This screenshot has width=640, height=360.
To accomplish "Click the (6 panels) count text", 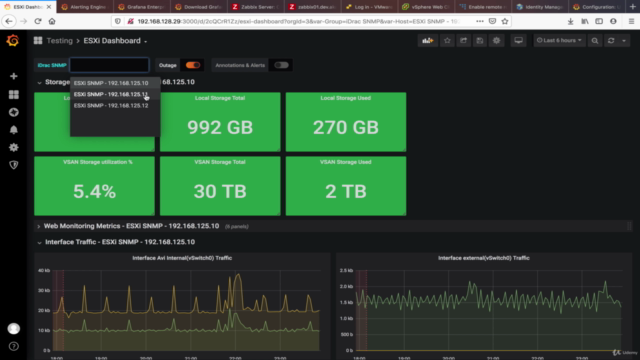I will pyautogui.click(x=237, y=227).
